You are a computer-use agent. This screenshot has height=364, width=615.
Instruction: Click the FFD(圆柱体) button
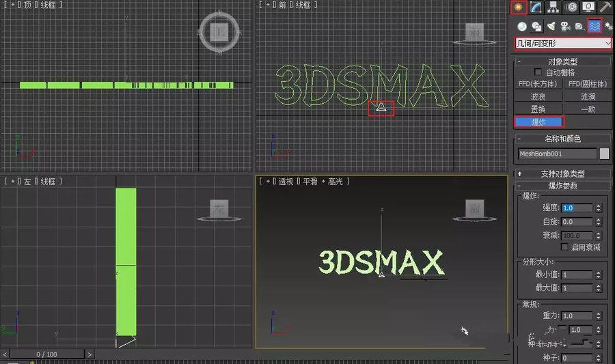587,84
